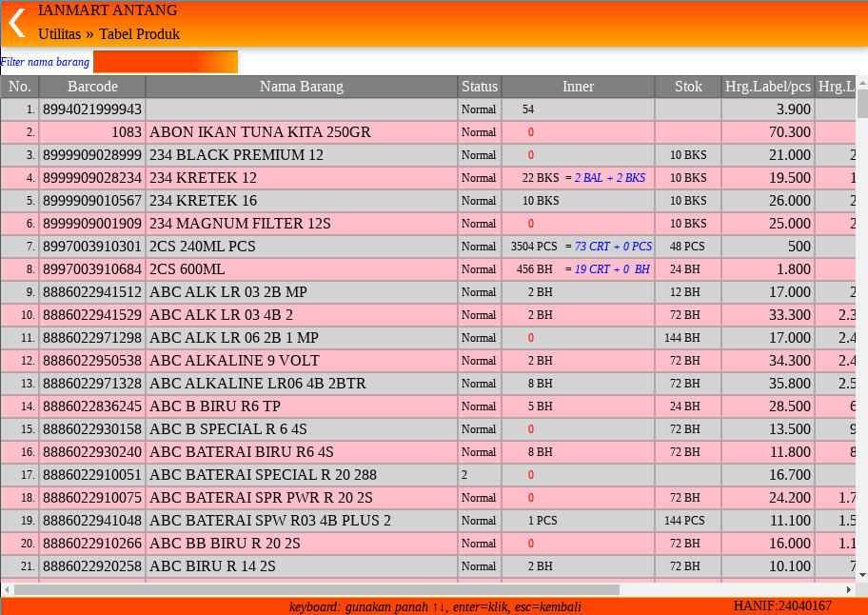Click the Nama Barang column header
The image size is (868, 615).
(302, 87)
